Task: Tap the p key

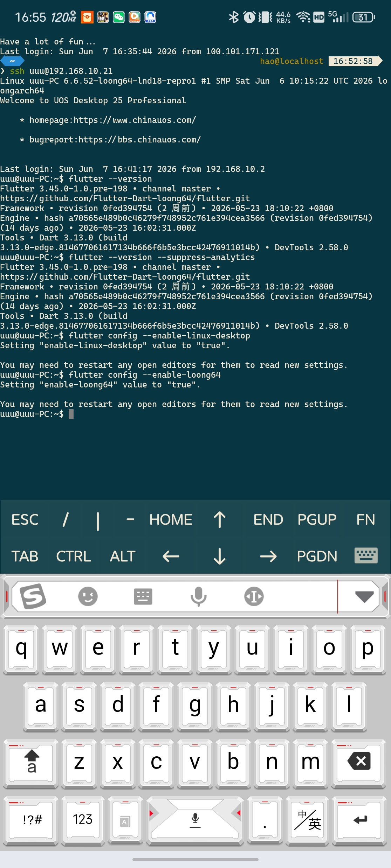Action: point(368,649)
